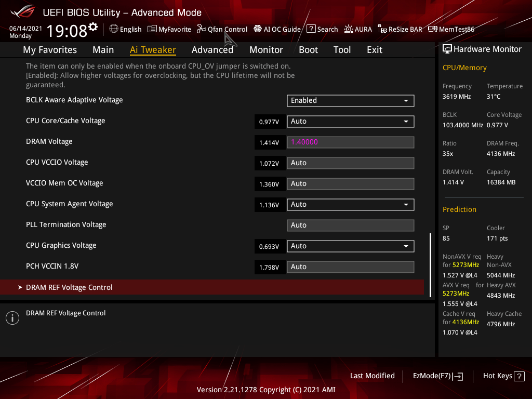Image resolution: width=532 pixels, height=399 pixels.
Task: Click the ROG logo icon
Action: point(23,11)
